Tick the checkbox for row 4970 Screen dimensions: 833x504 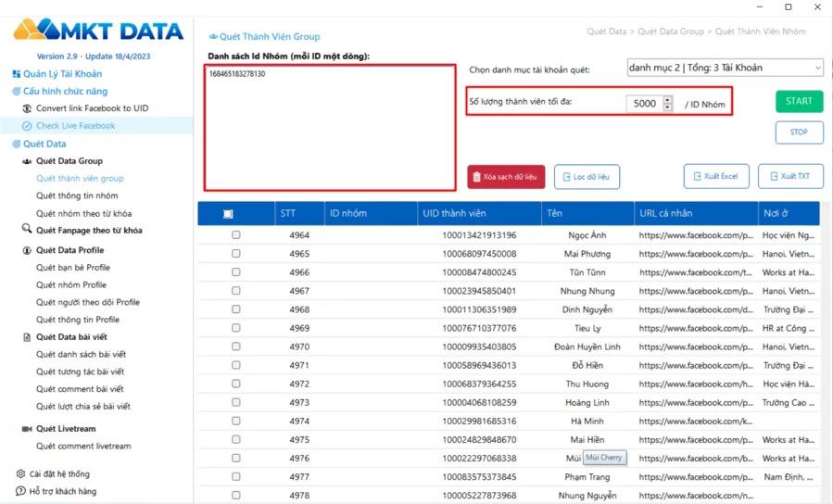[x=235, y=346]
